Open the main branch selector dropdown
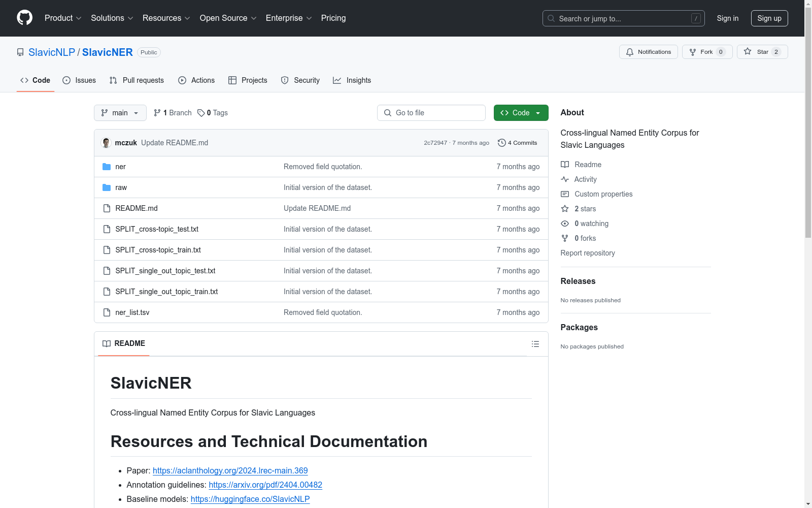The height and width of the screenshot is (508, 812). click(x=120, y=113)
